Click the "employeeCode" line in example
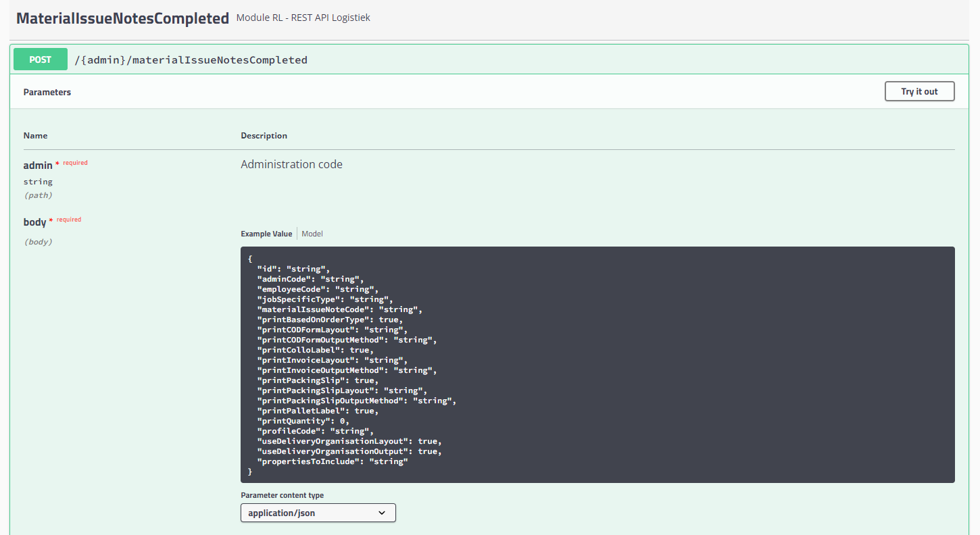 tap(318, 289)
